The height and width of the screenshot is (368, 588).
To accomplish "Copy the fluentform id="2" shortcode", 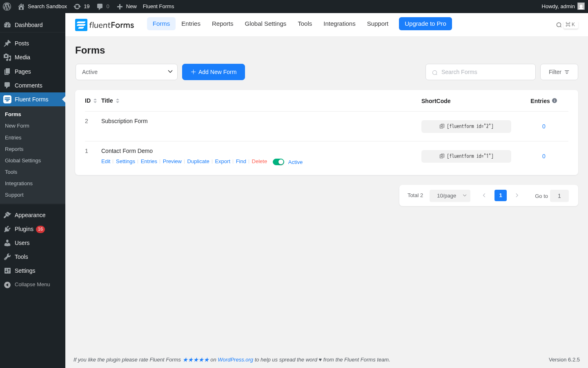I will click(x=466, y=126).
